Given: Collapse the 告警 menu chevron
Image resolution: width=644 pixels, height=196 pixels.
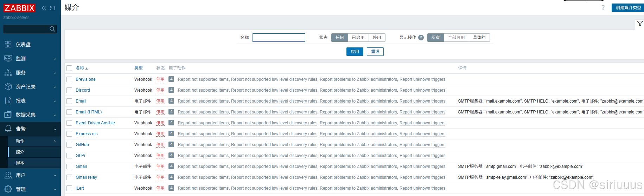Looking at the screenshot, I should coord(55,129).
